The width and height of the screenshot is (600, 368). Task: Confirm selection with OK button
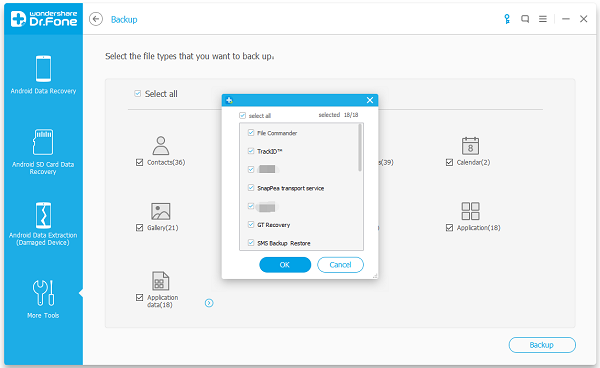285,265
